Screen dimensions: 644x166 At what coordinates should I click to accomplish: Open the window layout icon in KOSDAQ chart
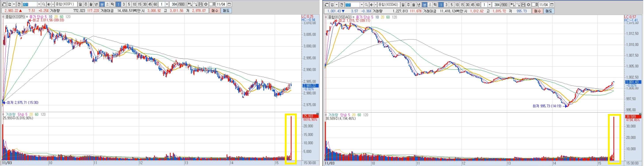click(x=327, y=4)
